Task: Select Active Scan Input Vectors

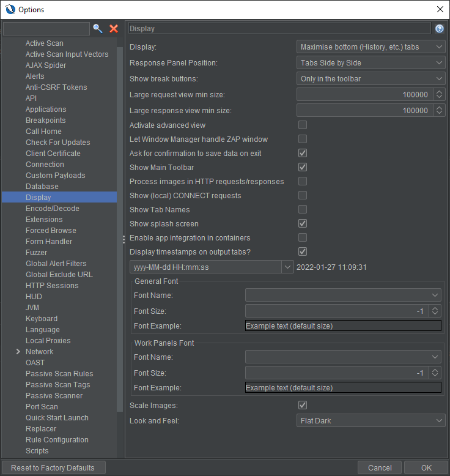Action: 67,54
